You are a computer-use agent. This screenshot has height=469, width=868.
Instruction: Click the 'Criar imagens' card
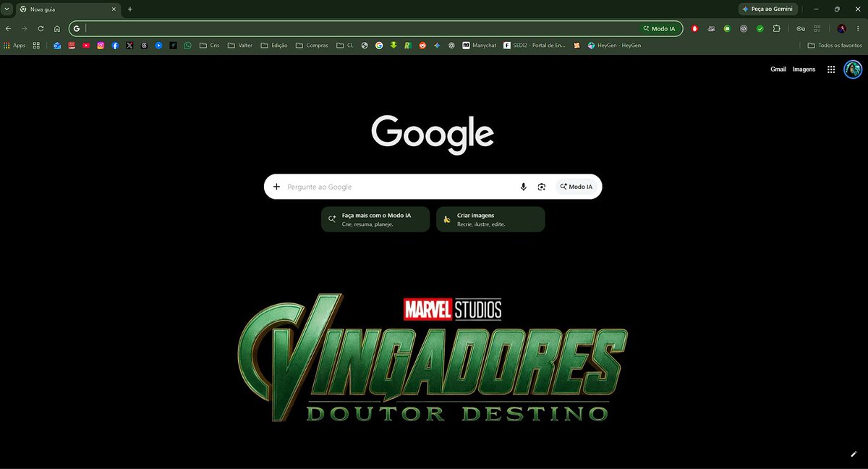pyautogui.click(x=490, y=219)
